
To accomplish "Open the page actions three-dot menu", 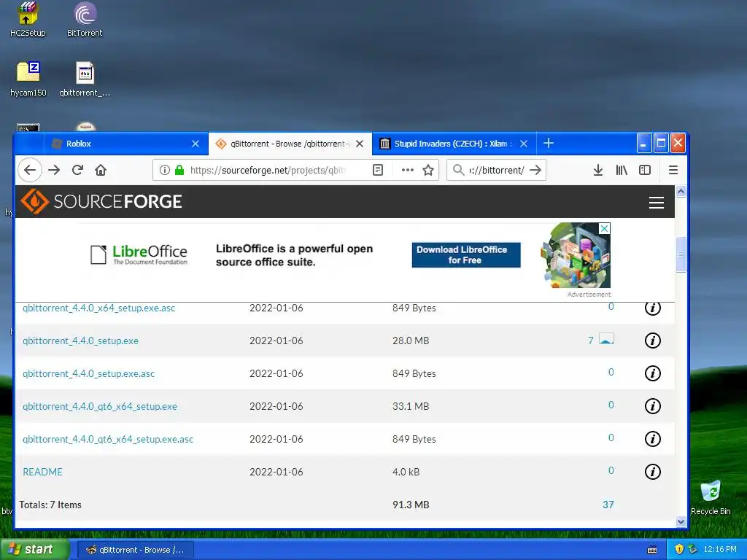I will click(x=407, y=170).
